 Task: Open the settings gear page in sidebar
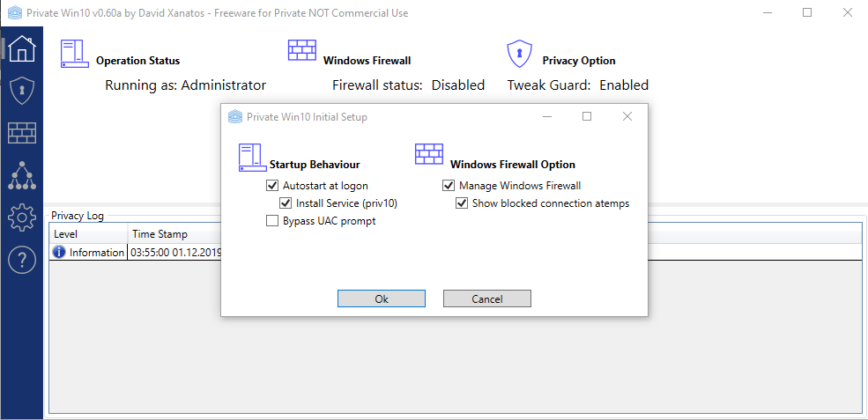point(21,217)
